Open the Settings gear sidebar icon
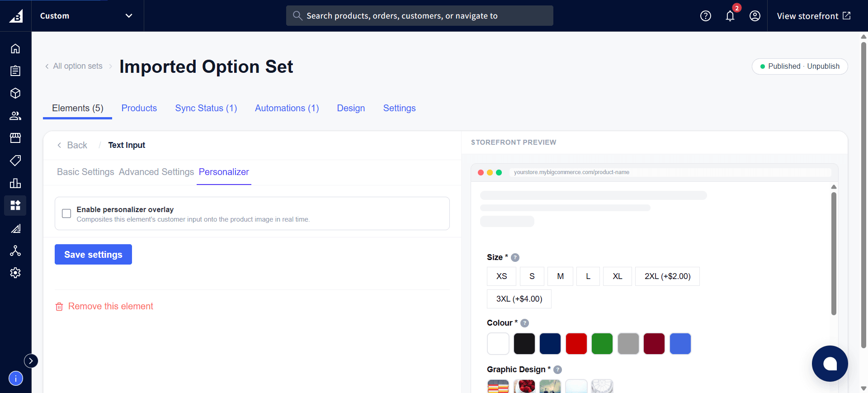868x393 pixels. pos(15,273)
